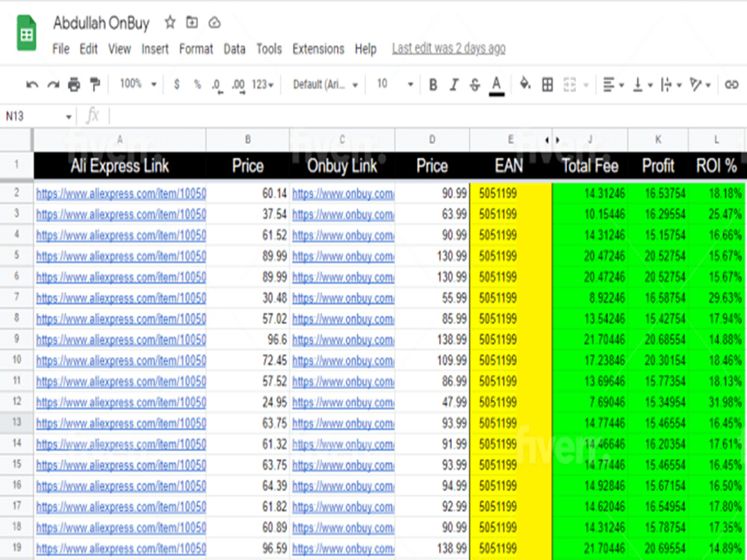Select column A header
Image resolution: width=747 pixels, height=560 pixels.
point(120,140)
